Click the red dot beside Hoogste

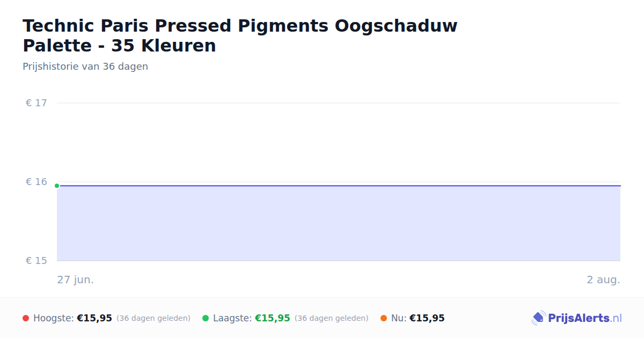(26, 318)
